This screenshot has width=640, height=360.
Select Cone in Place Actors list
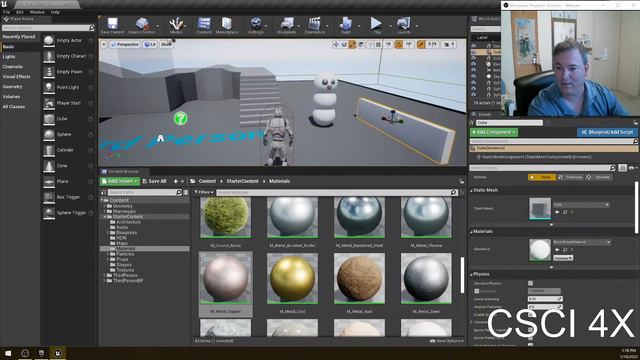pos(68,166)
